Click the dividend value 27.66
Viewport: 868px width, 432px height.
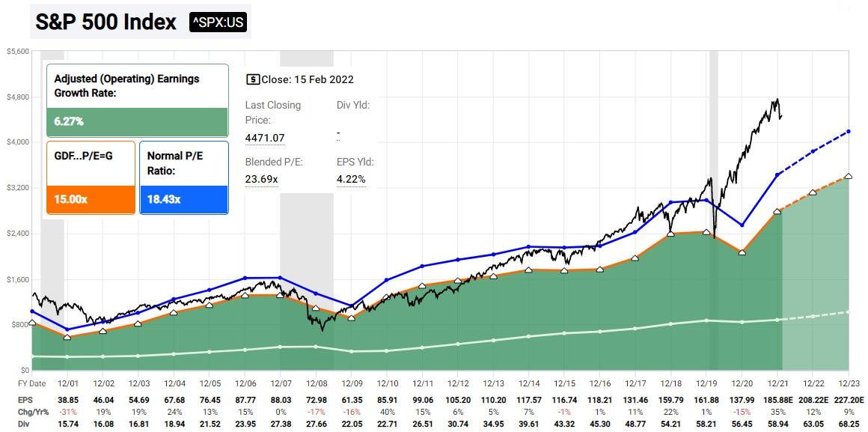[316, 425]
